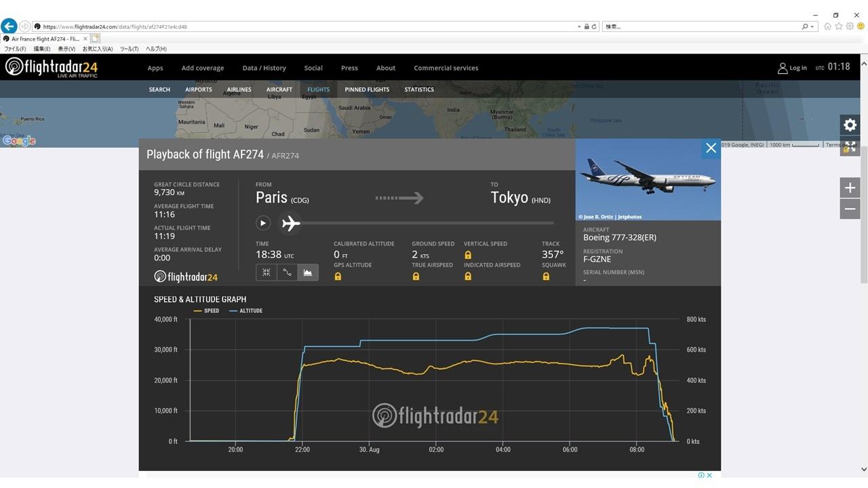Click the locked GPS altitude icon
The height and width of the screenshot is (488, 868).
pos(338,277)
